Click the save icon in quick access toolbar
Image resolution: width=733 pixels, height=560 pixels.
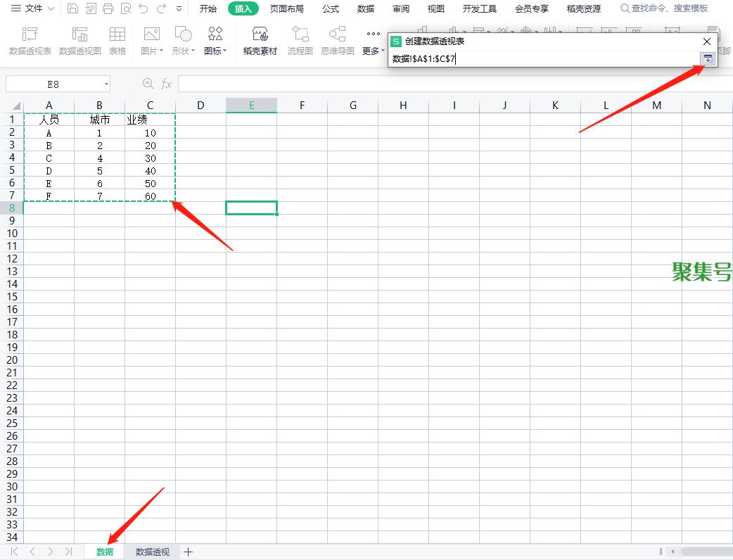pos(73,9)
